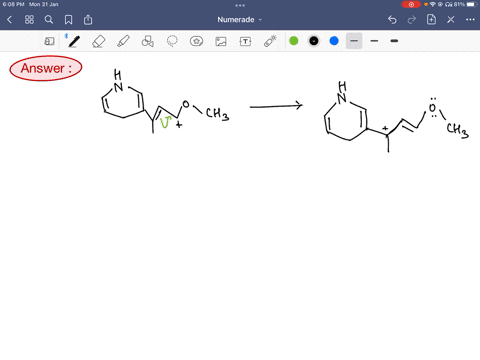Select the Image insert tool
The image size is (480, 360).
[221, 41]
